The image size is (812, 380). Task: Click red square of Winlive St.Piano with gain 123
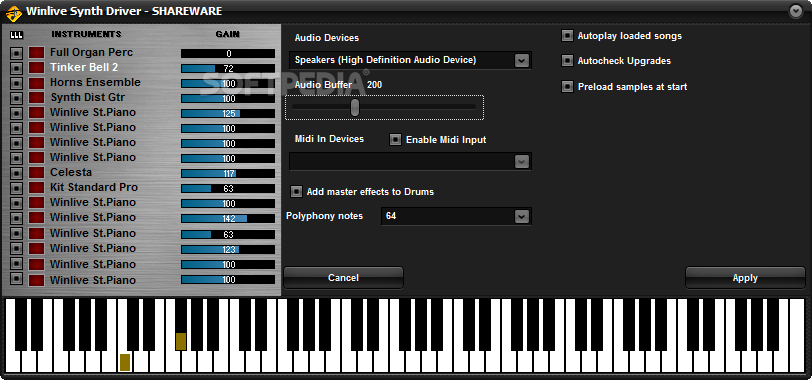[36, 249]
